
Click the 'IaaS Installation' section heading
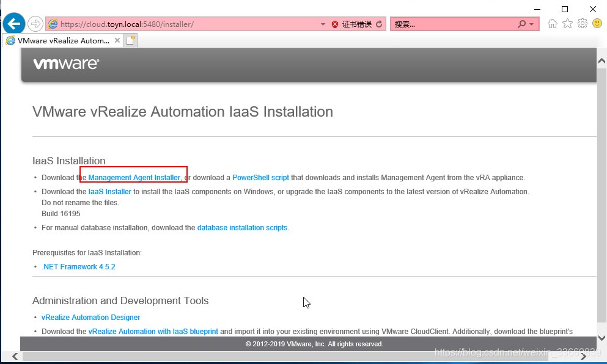[69, 161]
